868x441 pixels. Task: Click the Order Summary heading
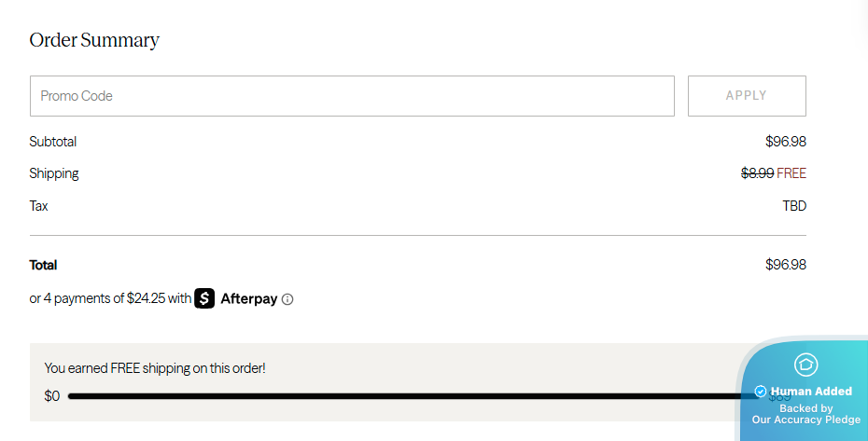tap(94, 40)
